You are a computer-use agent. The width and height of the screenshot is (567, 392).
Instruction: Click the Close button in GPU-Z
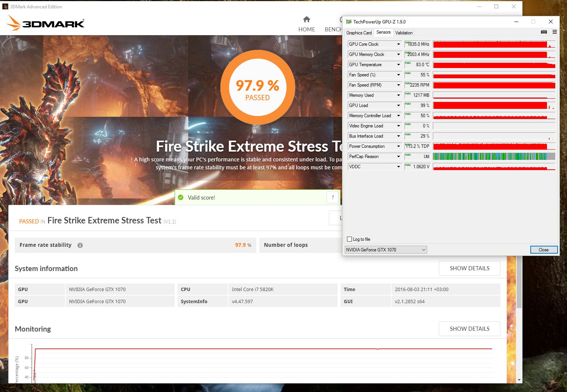[544, 250]
